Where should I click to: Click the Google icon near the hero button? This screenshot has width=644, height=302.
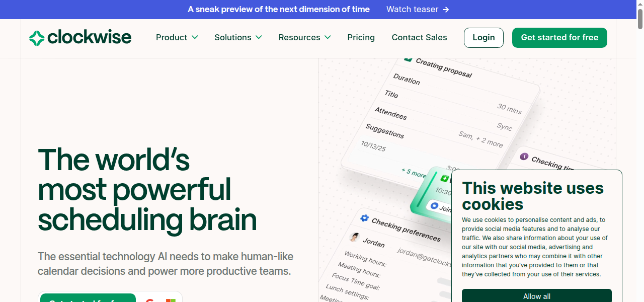(x=149, y=300)
